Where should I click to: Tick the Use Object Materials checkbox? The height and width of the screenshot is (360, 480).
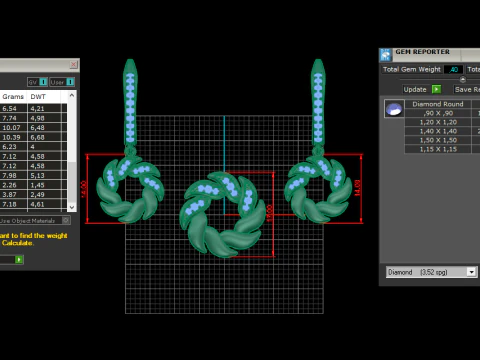click(x=66, y=220)
